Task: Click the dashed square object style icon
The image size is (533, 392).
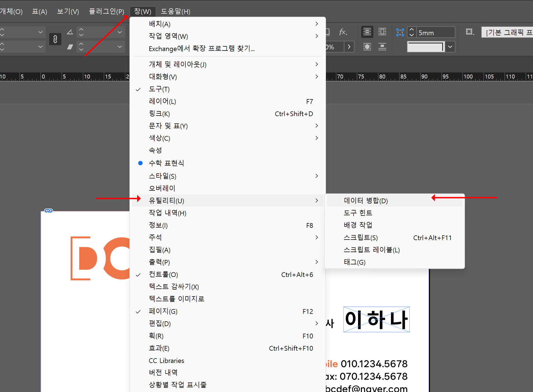Action: click(x=470, y=32)
